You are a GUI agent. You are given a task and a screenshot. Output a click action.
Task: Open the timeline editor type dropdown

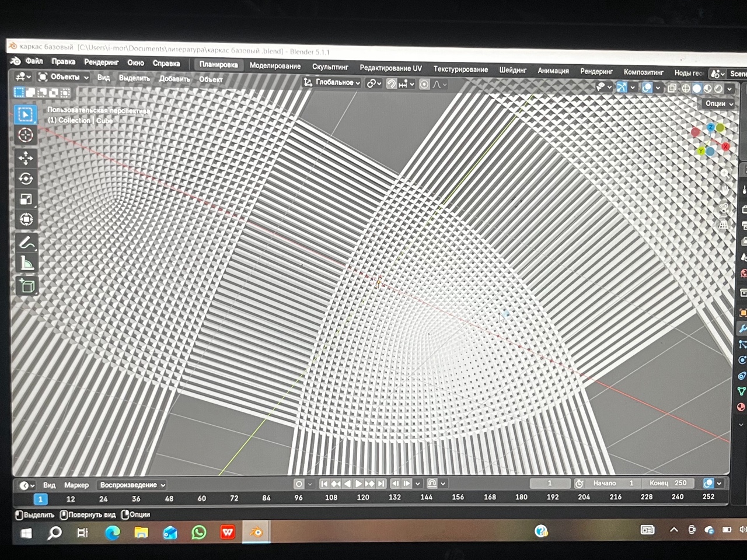pyautogui.click(x=27, y=485)
